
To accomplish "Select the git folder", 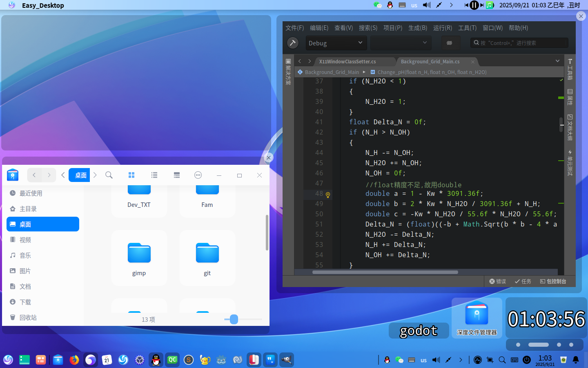I will click(x=207, y=258).
